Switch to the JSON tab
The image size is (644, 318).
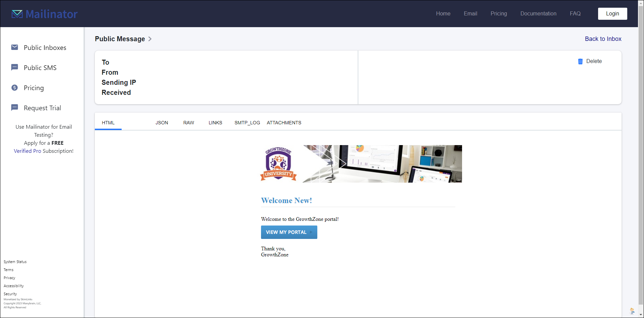click(162, 123)
